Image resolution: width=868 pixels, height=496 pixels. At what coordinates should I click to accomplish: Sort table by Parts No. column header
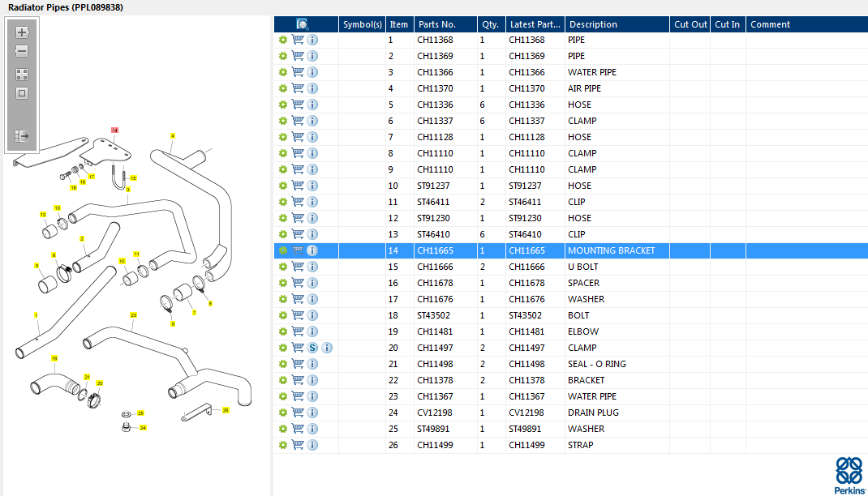point(436,24)
